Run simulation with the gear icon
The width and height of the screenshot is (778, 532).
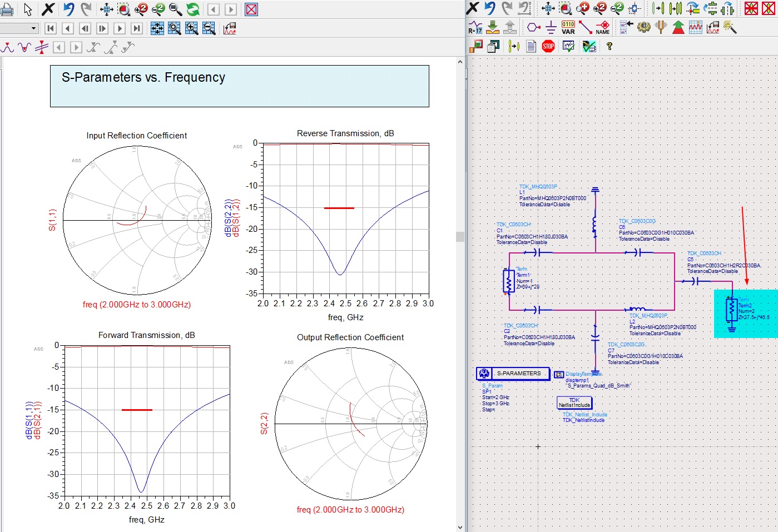(644, 27)
